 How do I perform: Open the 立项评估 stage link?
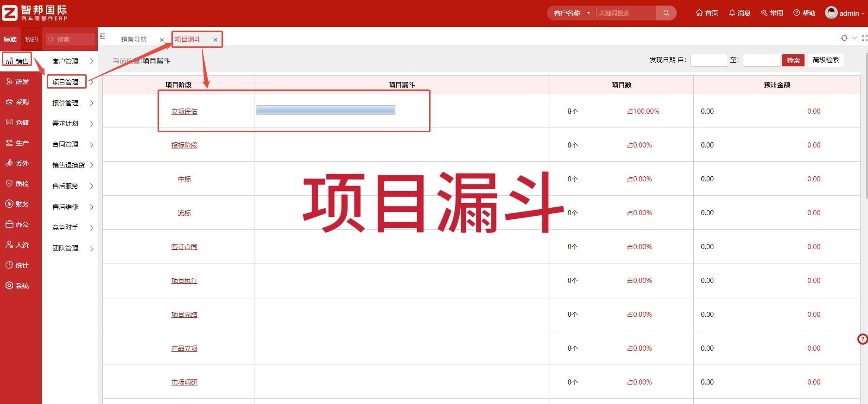pos(184,111)
